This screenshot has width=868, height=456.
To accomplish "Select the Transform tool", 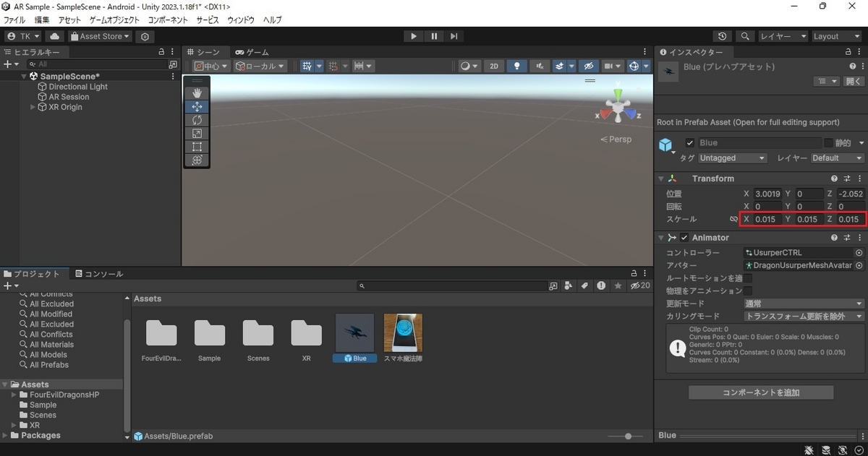I will tap(197, 160).
